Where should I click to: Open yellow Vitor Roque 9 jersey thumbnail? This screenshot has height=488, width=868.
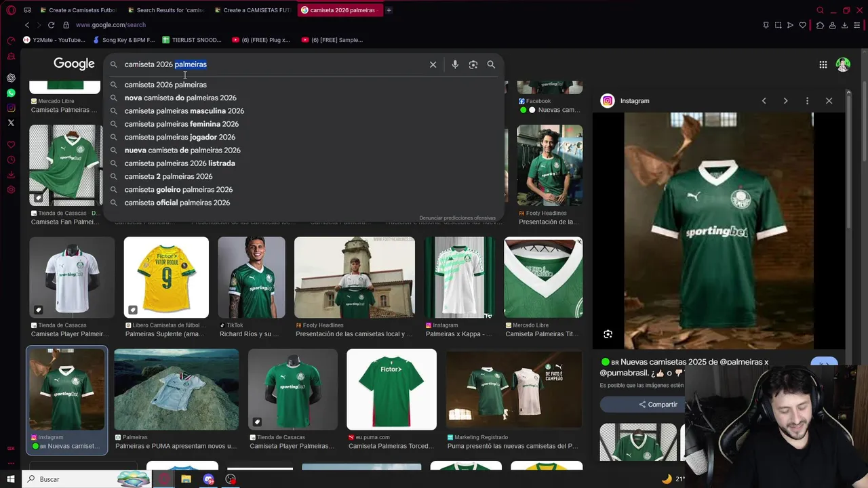tap(166, 277)
